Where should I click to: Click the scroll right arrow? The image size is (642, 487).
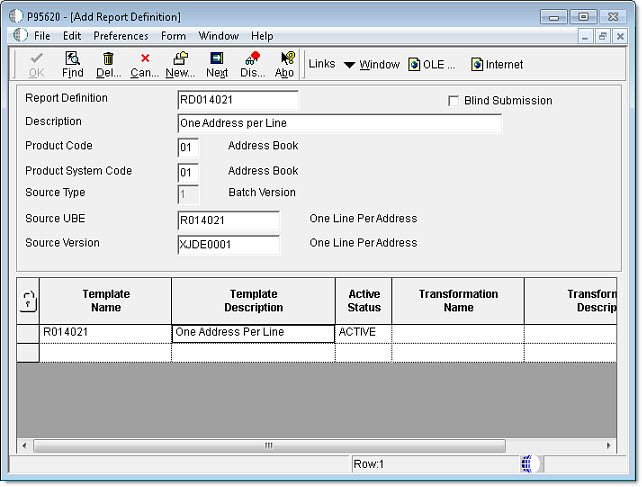pos(608,446)
